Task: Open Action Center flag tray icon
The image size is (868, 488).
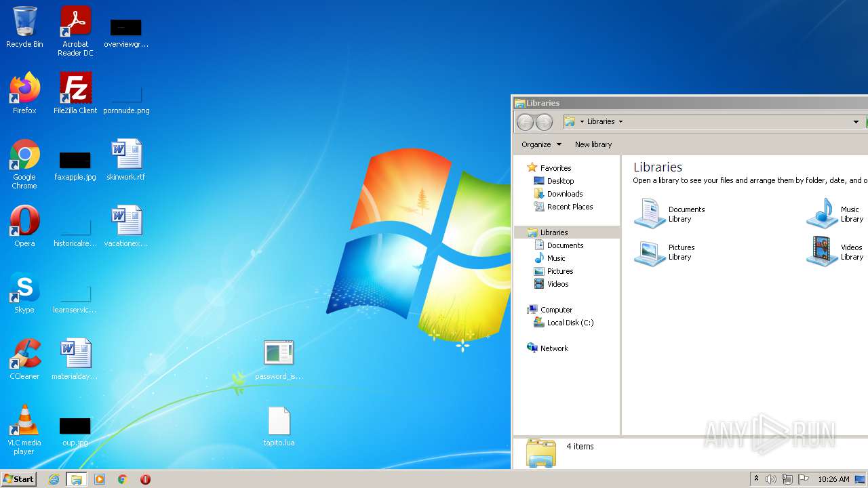Action: coord(804,479)
